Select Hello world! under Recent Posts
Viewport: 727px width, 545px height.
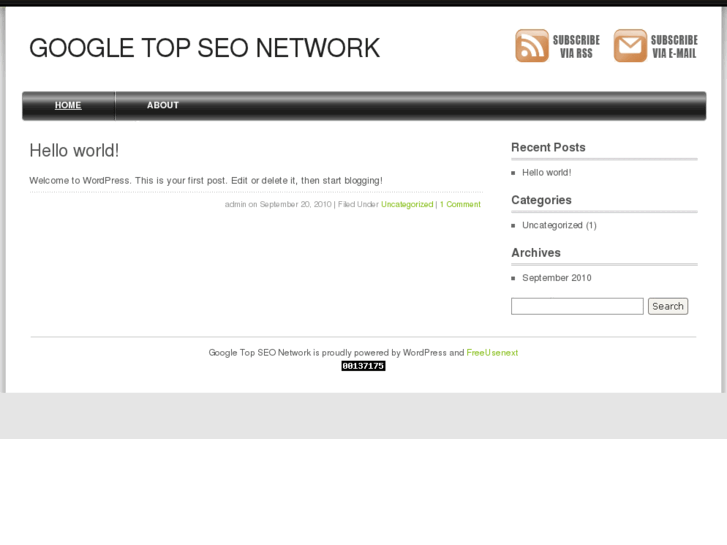pyautogui.click(x=546, y=173)
